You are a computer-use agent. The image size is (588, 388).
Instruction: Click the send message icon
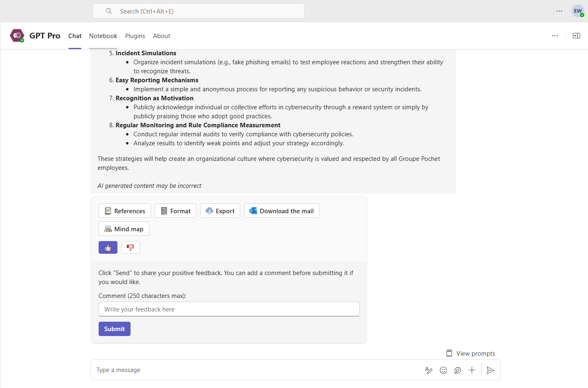[490, 370]
